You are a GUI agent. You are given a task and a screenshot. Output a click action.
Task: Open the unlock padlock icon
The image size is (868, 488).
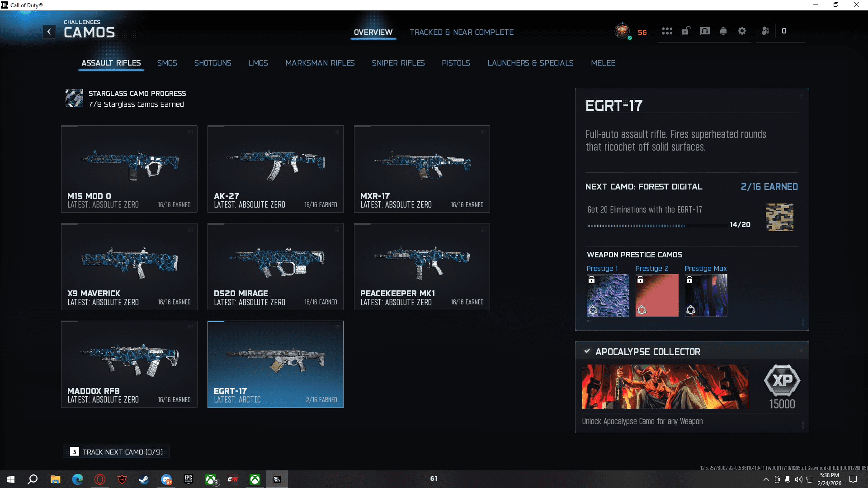click(686, 31)
